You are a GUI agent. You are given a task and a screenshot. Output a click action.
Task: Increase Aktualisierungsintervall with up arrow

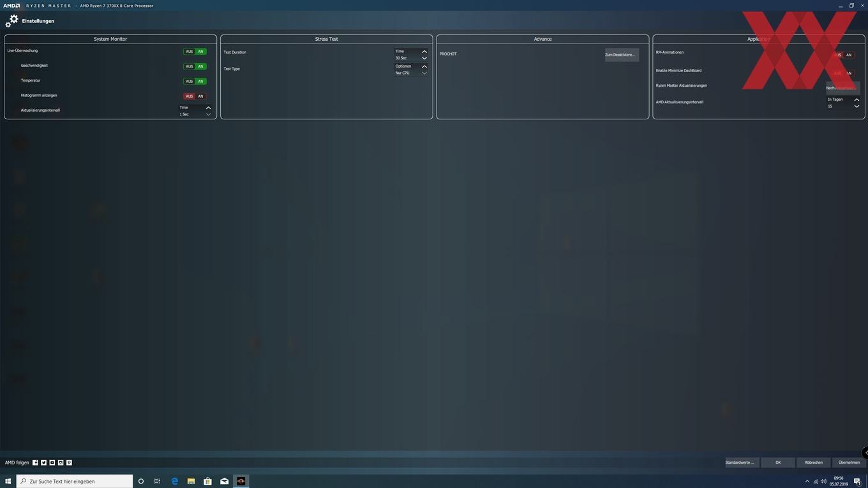[x=208, y=108]
